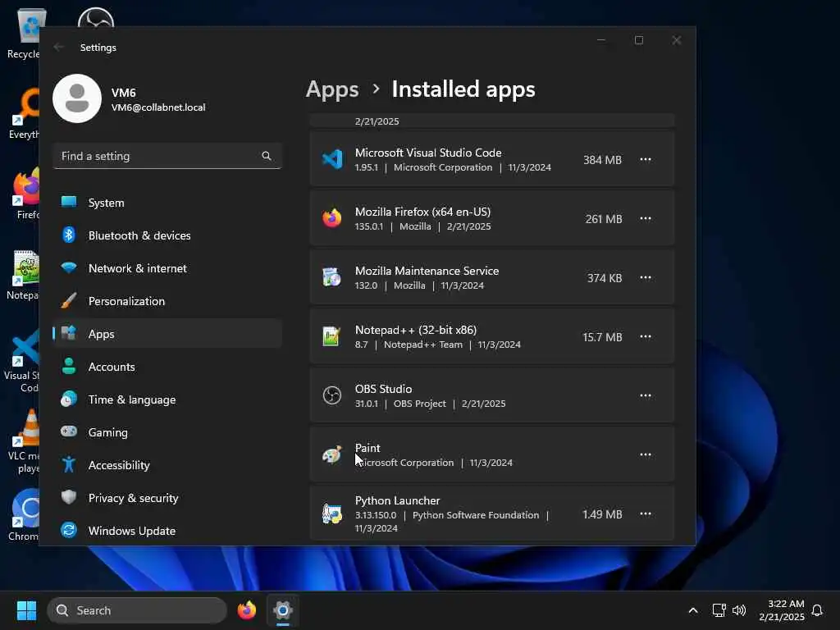Screen dimensions: 840x630
Task: Click the magnifier icon in Find a setting
Action: tap(267, 156)
